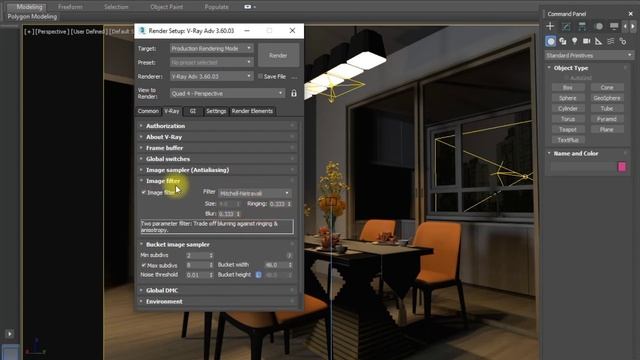
Task: Click the ribbon options dropdown icon
Action: pos(250,7)
